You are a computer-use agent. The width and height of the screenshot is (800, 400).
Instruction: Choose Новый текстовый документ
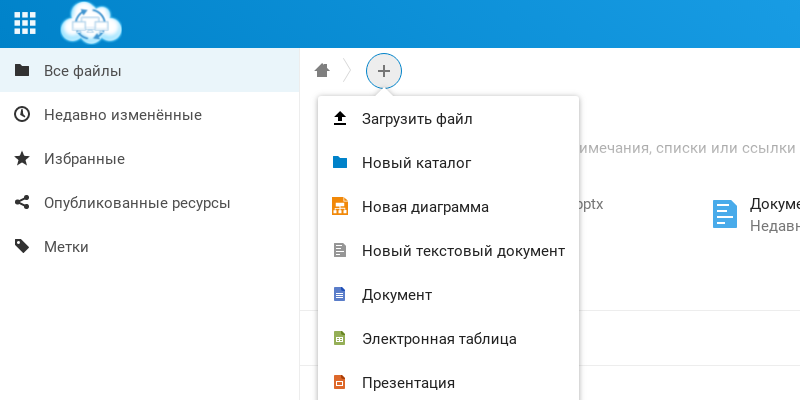click(448, 251)
